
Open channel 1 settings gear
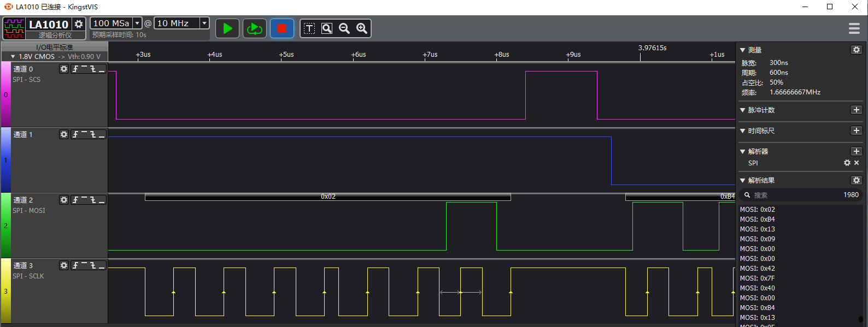click(x=64, y=134)
